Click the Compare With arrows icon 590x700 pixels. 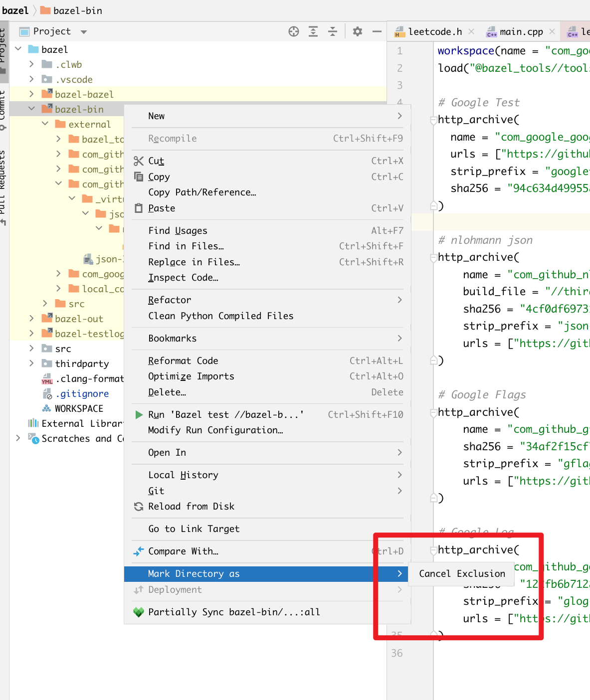[x=138, y=551]
